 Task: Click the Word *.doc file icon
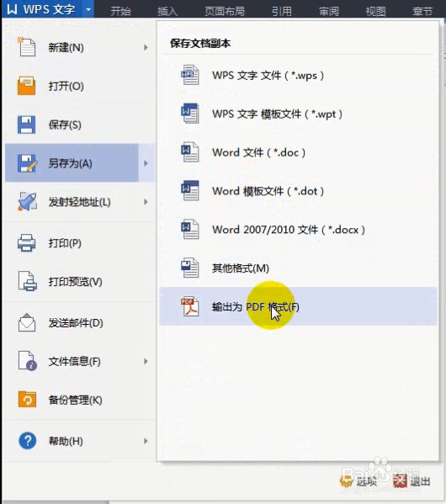pyautogui.click(x=189, y=151)
